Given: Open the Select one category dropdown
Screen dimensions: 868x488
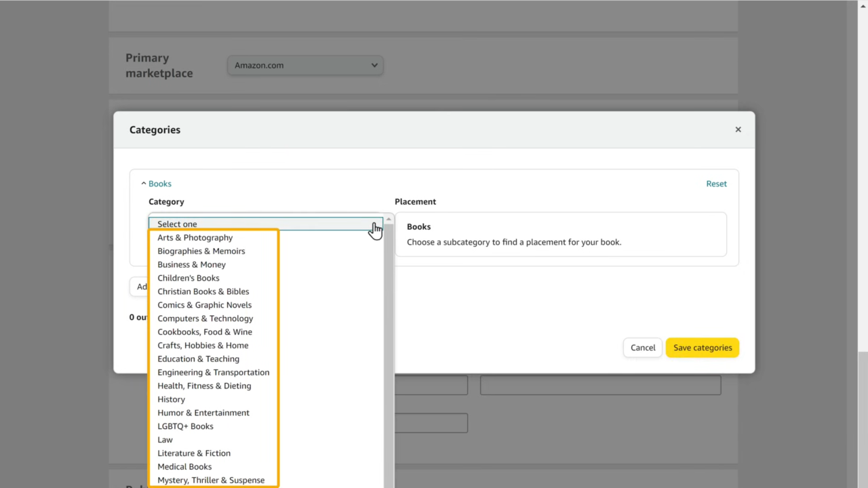Looking at the screenshot, I should [x=266, y=224].
